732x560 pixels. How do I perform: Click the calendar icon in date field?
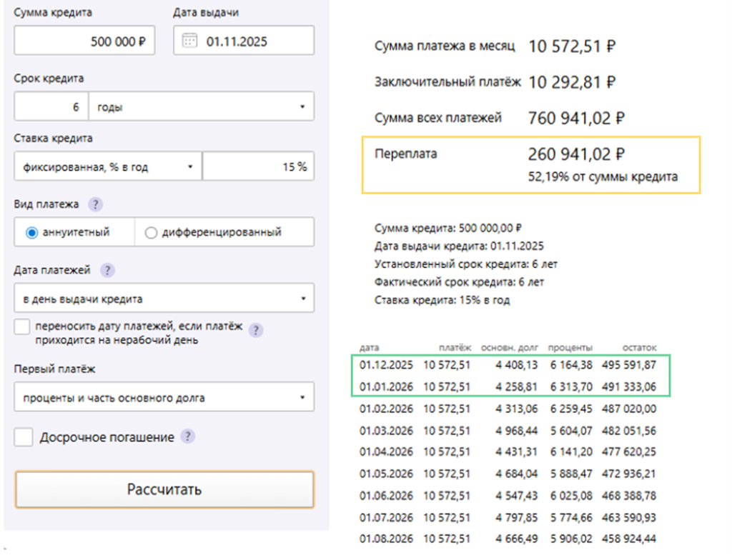pyautogui.click(x=189, y=41)
